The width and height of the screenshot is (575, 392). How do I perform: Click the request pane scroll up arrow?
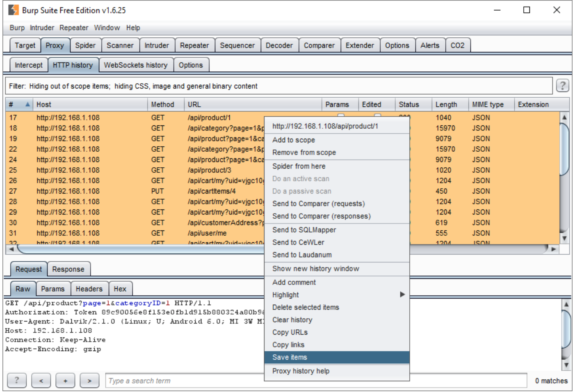[566, 304]
